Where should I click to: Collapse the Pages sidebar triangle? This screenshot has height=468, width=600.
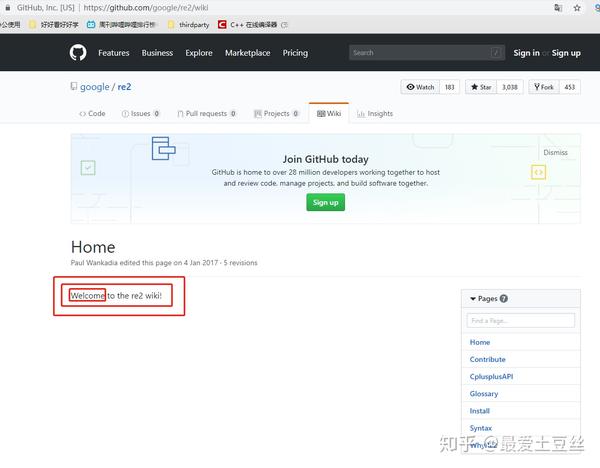pos(473,298)
